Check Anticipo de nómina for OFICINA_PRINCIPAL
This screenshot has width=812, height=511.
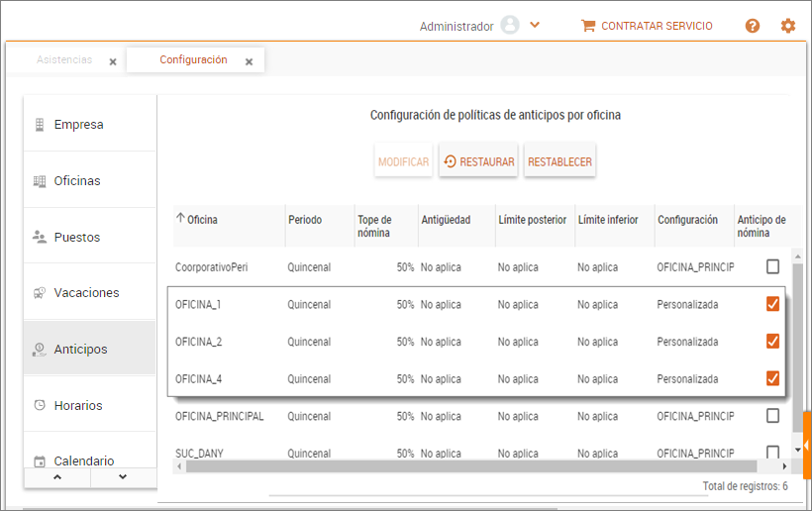(772, 416)
